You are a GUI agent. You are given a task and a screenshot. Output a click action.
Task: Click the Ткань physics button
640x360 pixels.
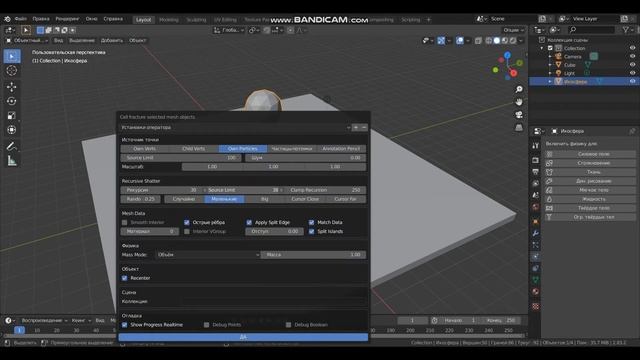click(x=590, y=172)
